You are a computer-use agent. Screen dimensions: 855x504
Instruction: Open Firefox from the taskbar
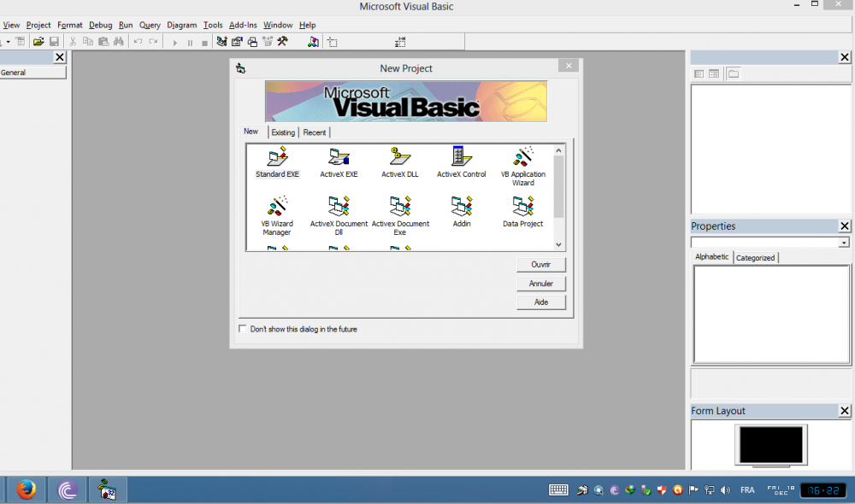pos(26,489)
